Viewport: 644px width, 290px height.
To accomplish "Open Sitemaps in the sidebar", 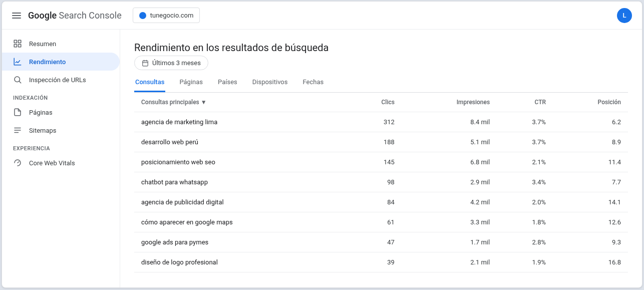I will (x=60, y=131).
